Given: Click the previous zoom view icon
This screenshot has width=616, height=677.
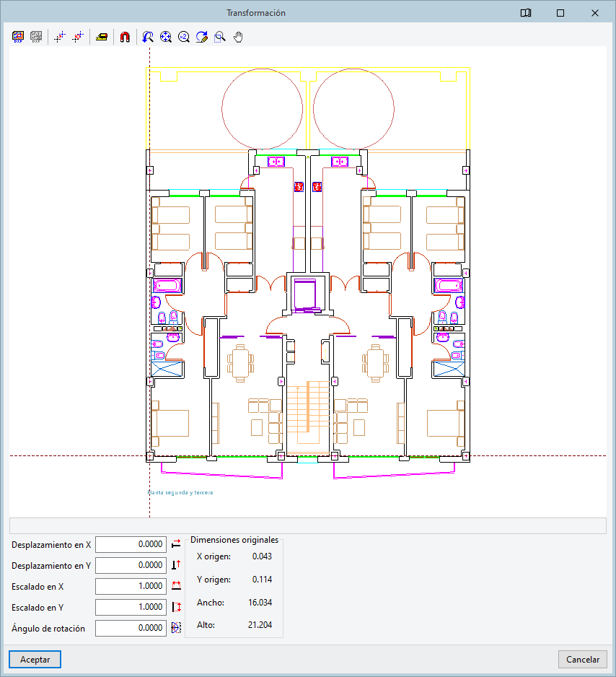Looking at the screenshot, I should [x=148, y=37].
